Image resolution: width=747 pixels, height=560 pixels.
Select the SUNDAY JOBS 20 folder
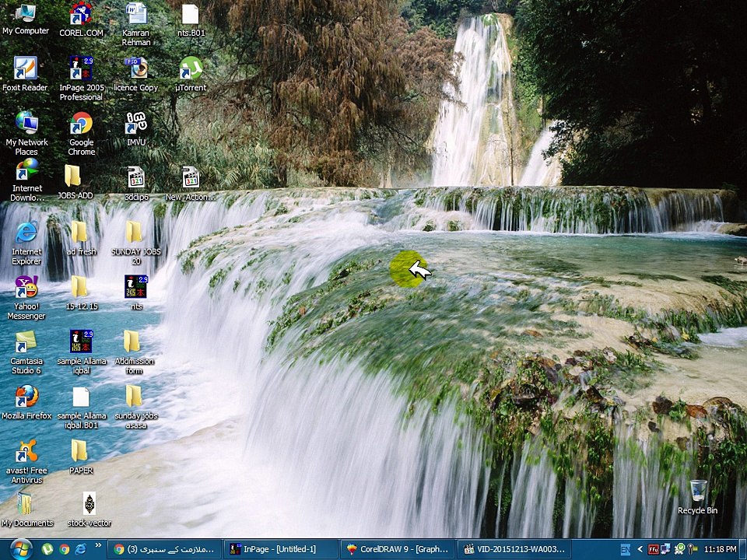click(135, 243)
